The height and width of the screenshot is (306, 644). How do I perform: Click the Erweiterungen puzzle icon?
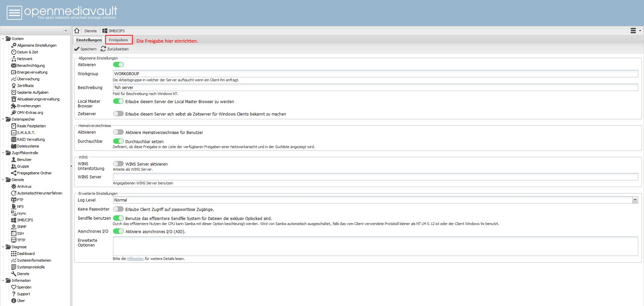14,106
